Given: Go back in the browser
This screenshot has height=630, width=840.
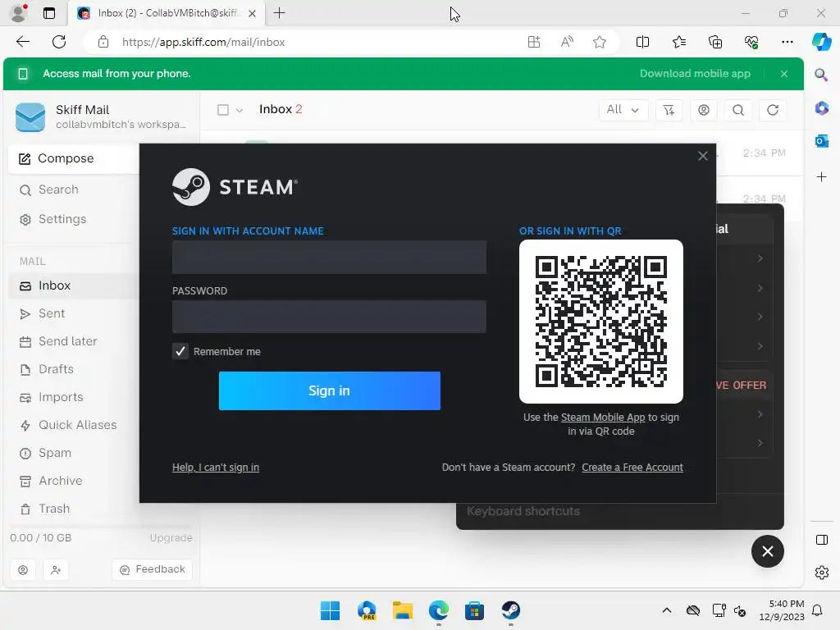Looking at the screenshot, I should coord(23,42).
